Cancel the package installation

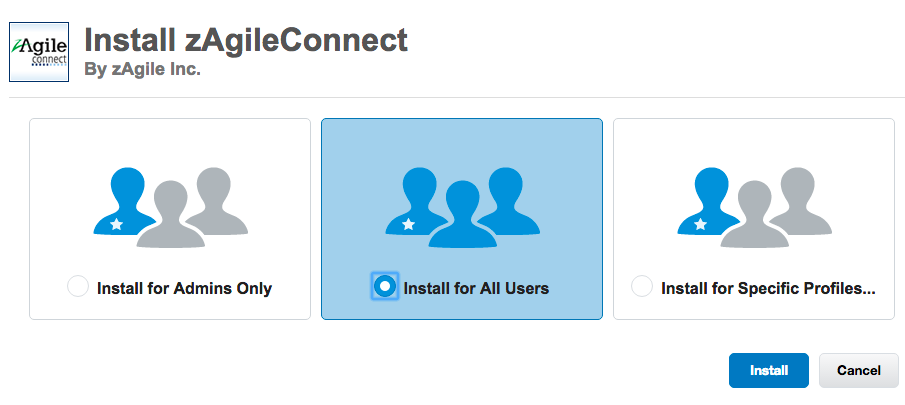(858, 370)
